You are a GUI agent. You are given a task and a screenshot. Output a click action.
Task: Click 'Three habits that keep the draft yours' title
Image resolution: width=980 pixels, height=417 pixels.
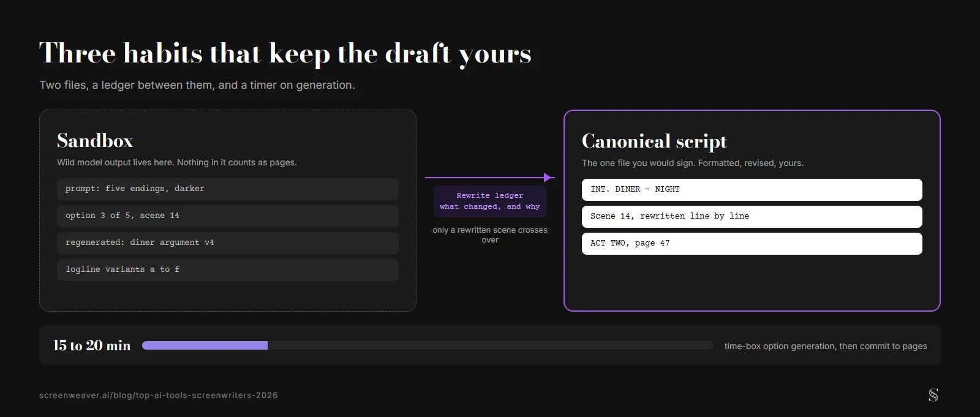285,54
